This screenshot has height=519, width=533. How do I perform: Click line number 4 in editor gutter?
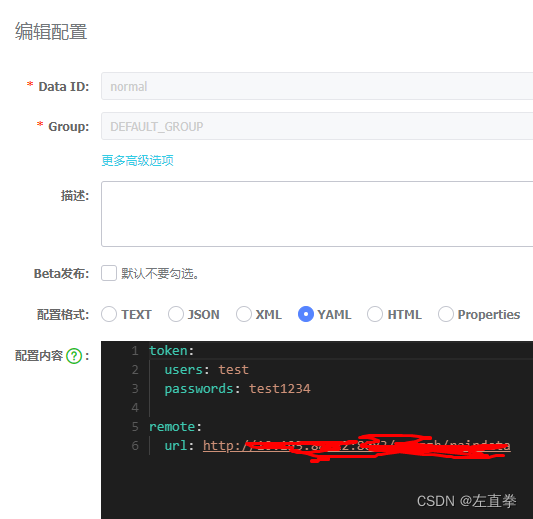[x=135, y=408]
